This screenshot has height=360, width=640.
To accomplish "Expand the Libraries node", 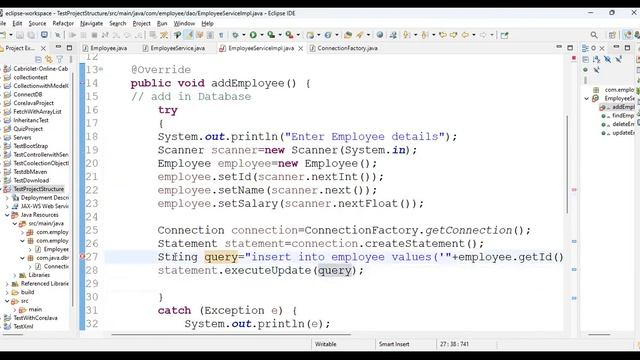I will 15,275.
